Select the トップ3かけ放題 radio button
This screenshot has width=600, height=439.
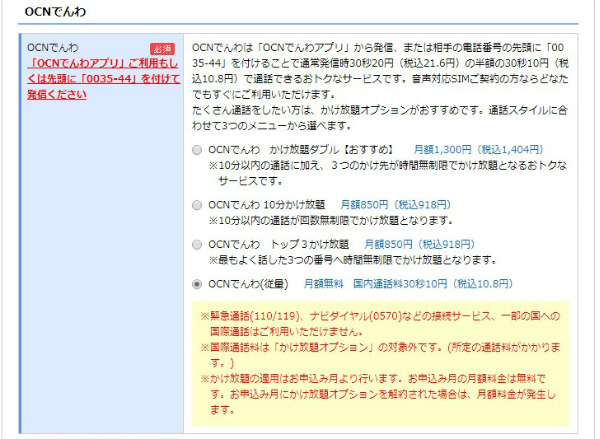(197, 245)
